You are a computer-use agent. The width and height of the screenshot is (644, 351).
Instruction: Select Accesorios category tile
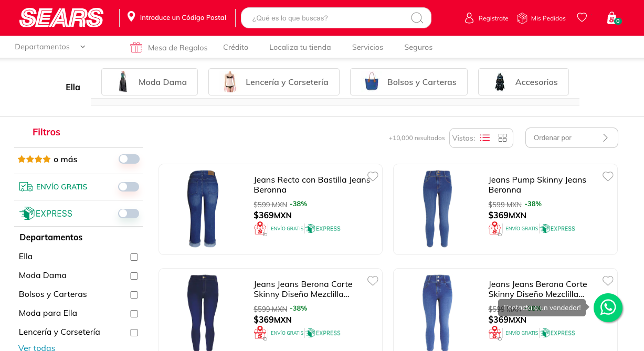(523, 82)
